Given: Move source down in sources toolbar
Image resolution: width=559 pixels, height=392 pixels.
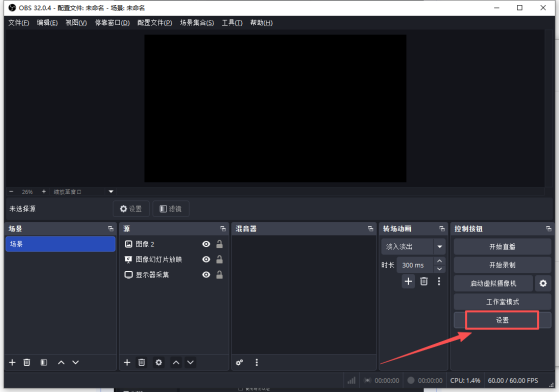Looking at the screenshot, I should pyautogui.click(x=190, y=362).
